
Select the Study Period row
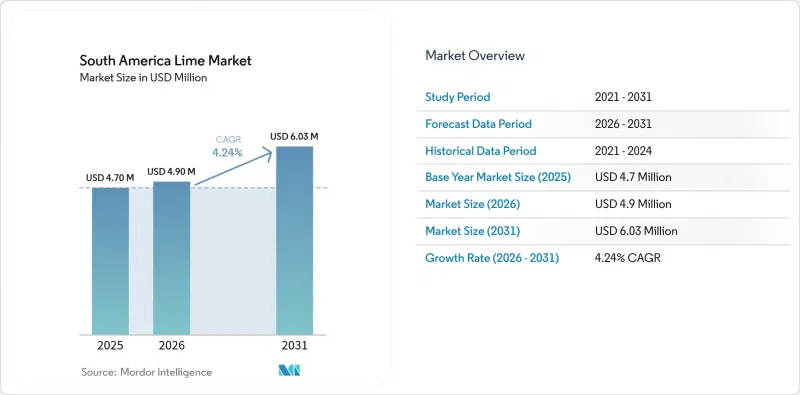[603, 97]
